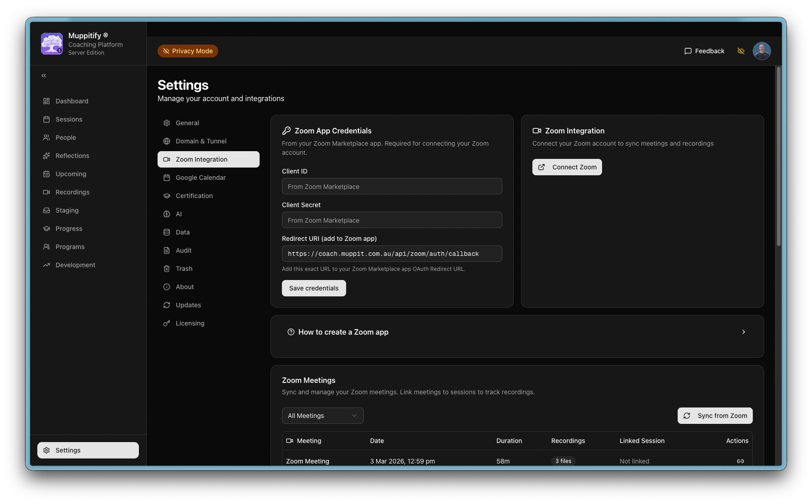The image size is (812, 504).
Task: Collapse the sidebar with double-chevron icon
Action: pos(44,76)
